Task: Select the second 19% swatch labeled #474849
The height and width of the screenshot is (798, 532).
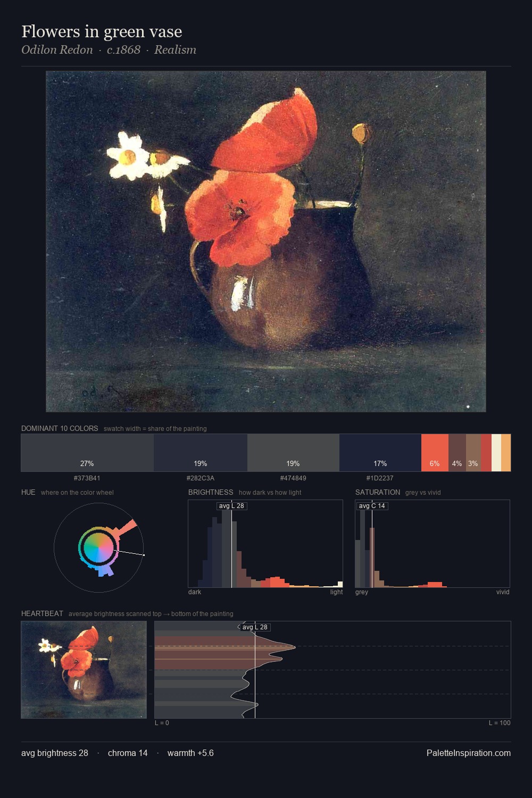Action: tap(293, 453)
